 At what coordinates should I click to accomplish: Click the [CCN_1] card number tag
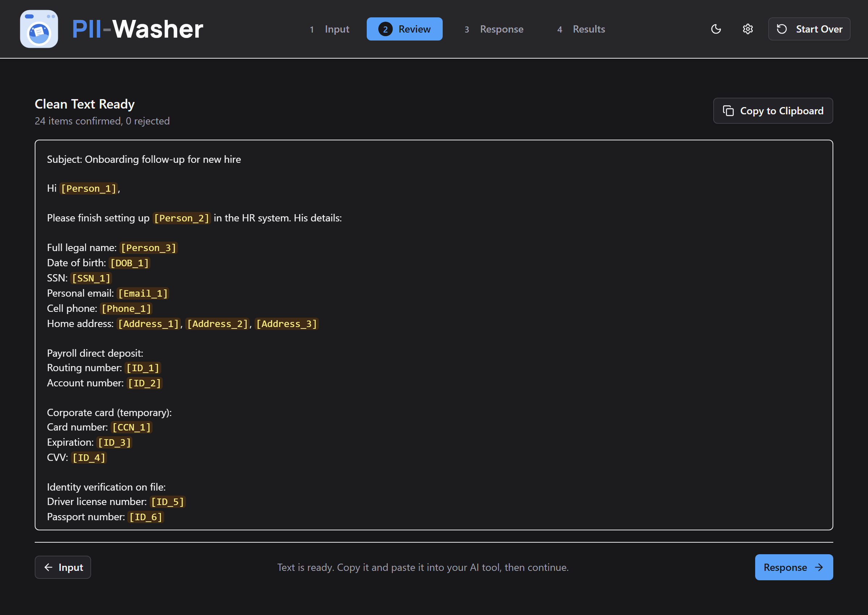point(131,427)
